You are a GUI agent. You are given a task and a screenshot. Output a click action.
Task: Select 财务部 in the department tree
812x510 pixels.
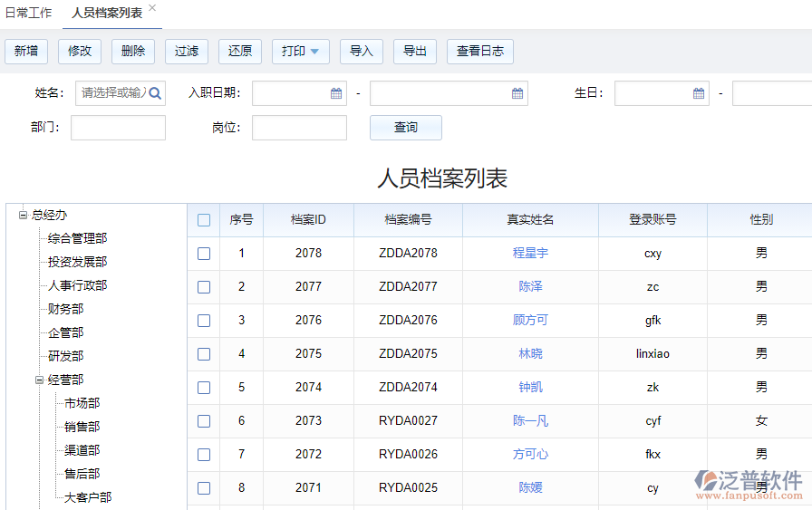pos(65,309)
